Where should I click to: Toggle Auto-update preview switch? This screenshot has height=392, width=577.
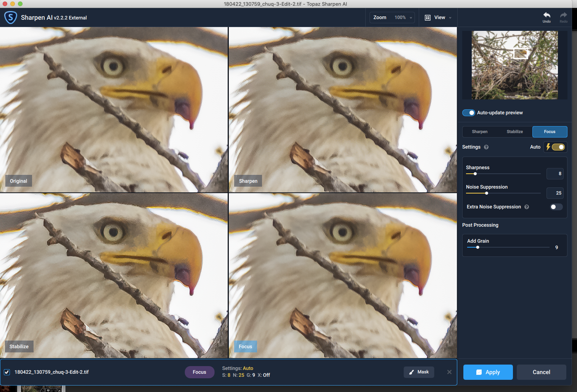coord(469,113)
